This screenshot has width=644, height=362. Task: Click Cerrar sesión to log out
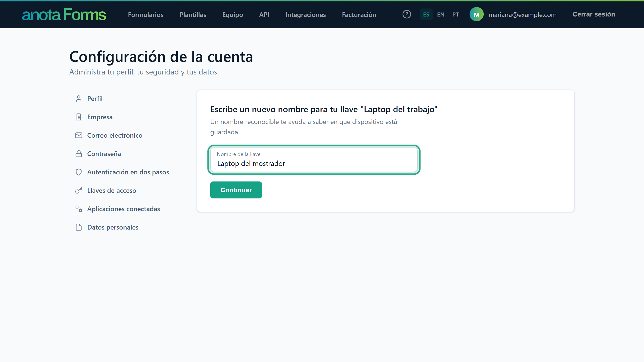coord(594,14)
